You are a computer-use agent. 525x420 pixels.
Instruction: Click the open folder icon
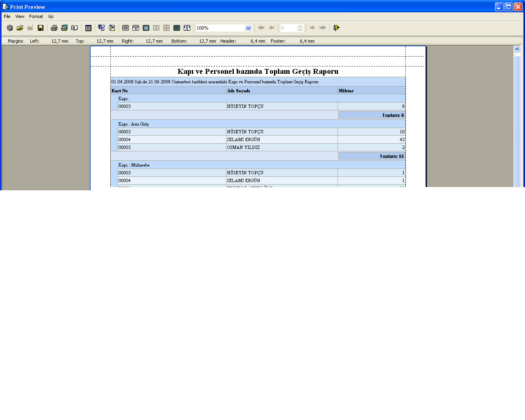tap(20, 28)
